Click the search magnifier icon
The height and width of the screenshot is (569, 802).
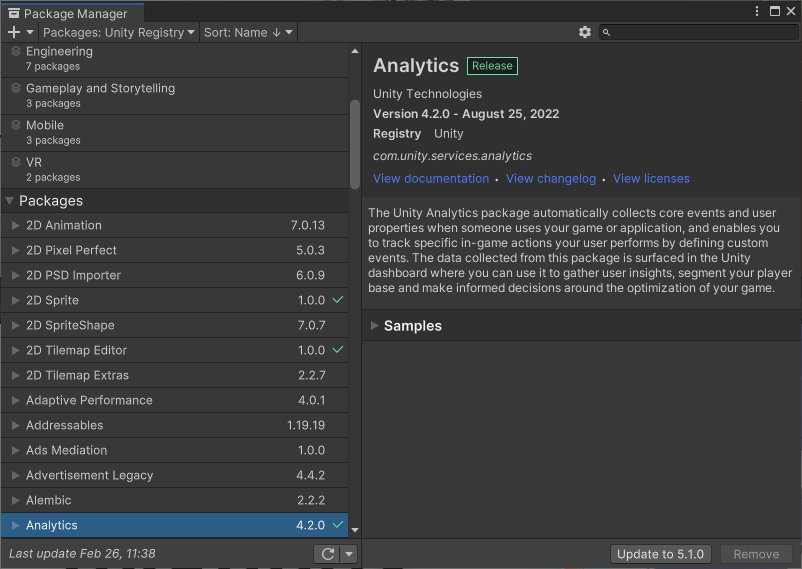coord(606,32)
